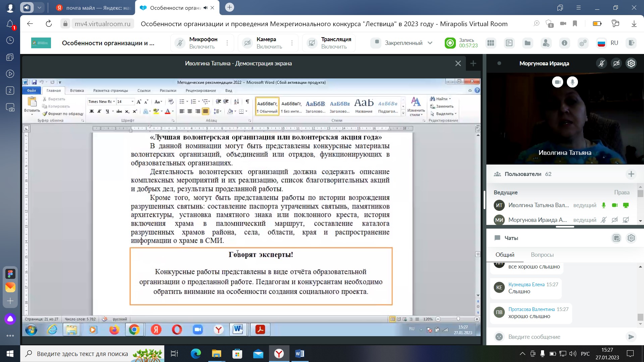
Task: Apply the Название style
Action: tap(364, 106)
